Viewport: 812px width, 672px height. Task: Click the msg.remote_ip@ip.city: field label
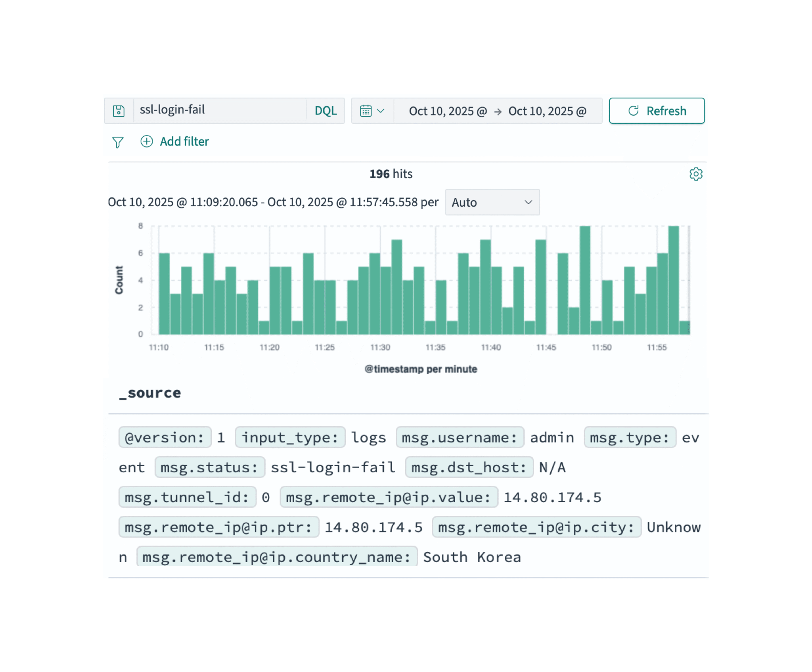536,527
